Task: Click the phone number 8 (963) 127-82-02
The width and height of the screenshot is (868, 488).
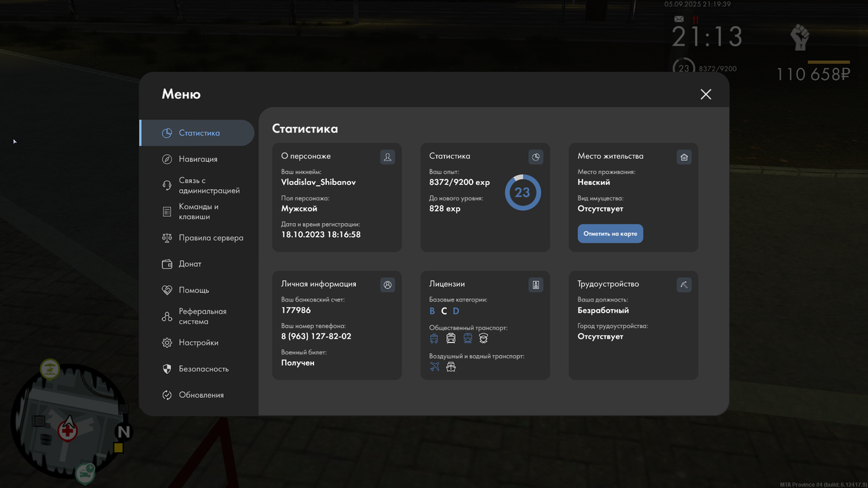Action: pyautogui.click(x=317, y=337)
